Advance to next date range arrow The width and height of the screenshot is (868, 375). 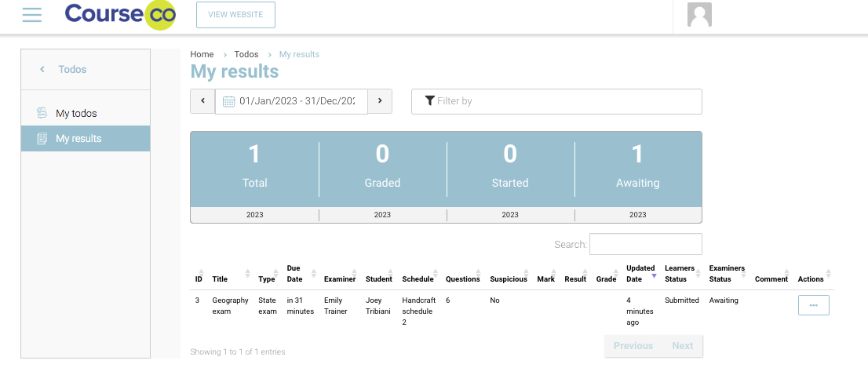tap(380, 101)
